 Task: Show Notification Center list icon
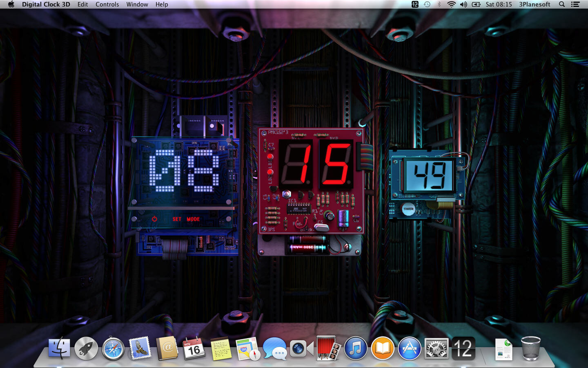[575, 4]
